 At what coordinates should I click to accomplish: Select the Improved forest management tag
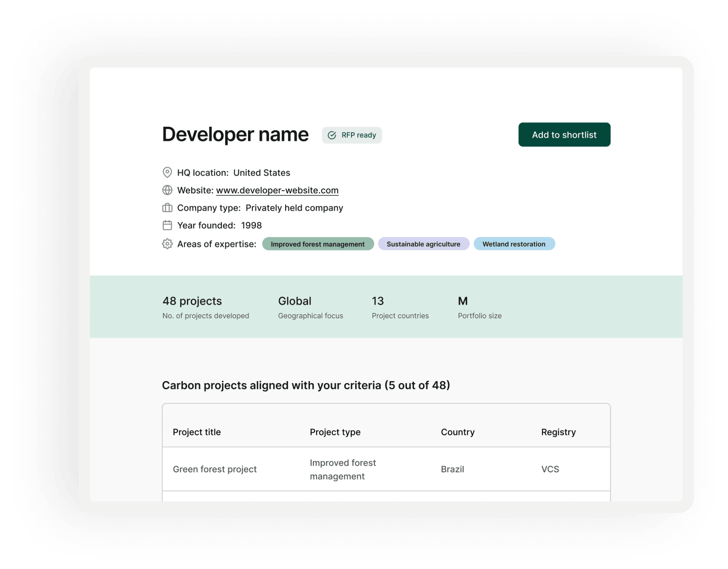[x=318, y=244]
